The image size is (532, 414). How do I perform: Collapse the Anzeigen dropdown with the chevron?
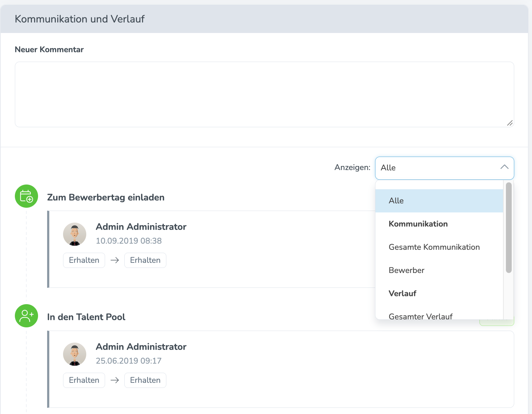[504, 167]
